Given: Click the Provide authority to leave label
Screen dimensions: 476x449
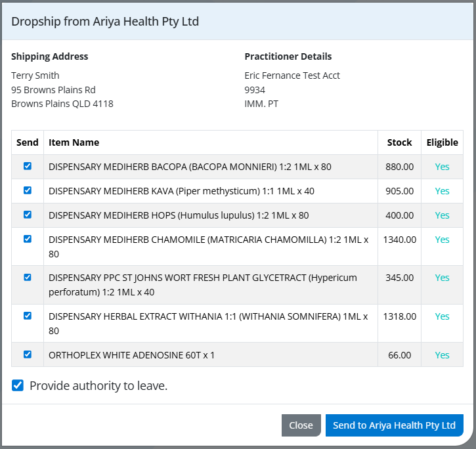Looking at the screenshot, I should pyautogui.click(x=98, y=385).
